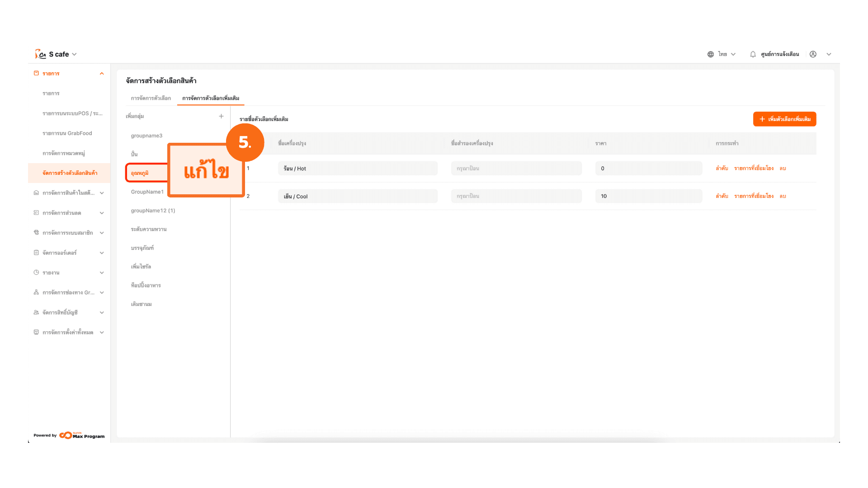The height and width of the screenshot is (488, 868).
Task: Click the จัดการออร์เดอร์ sidebar icon
Action: [x=36, y=253]
